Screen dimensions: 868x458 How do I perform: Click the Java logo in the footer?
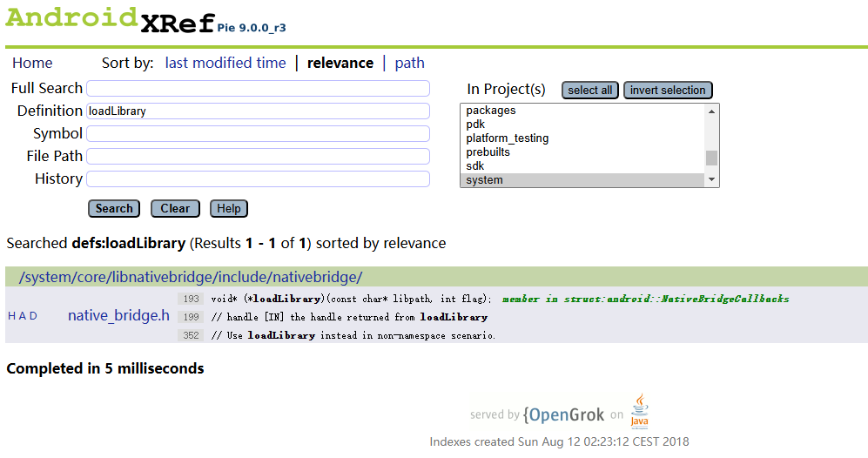[x=639, y=412]
